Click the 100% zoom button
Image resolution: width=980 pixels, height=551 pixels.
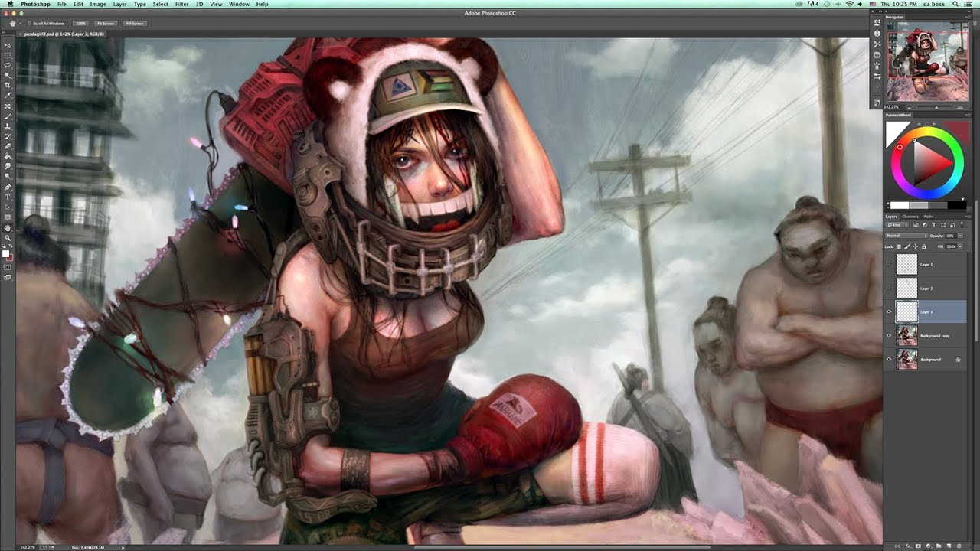(80, 24)
